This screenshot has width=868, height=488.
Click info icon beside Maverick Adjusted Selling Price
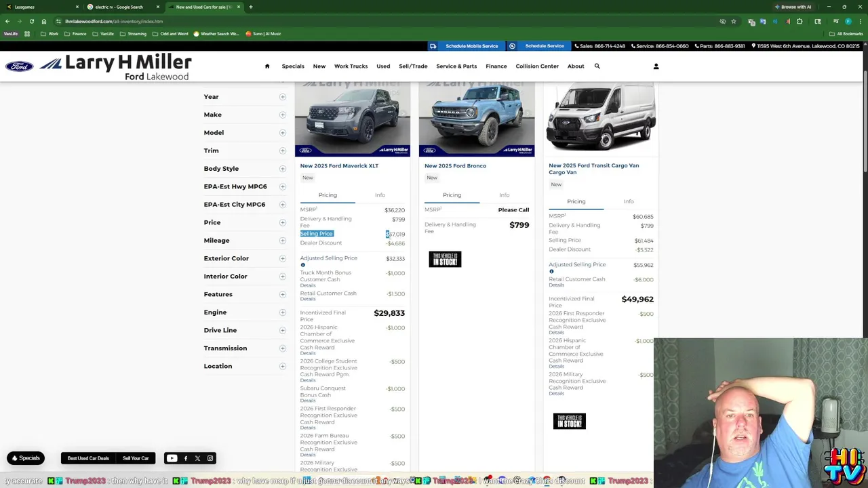click(x=302, y=265)
